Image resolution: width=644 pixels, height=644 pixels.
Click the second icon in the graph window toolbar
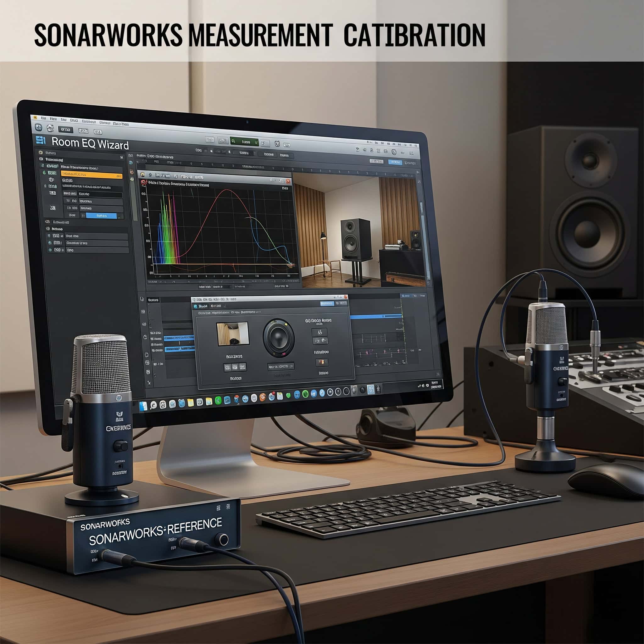click(150, 175)
